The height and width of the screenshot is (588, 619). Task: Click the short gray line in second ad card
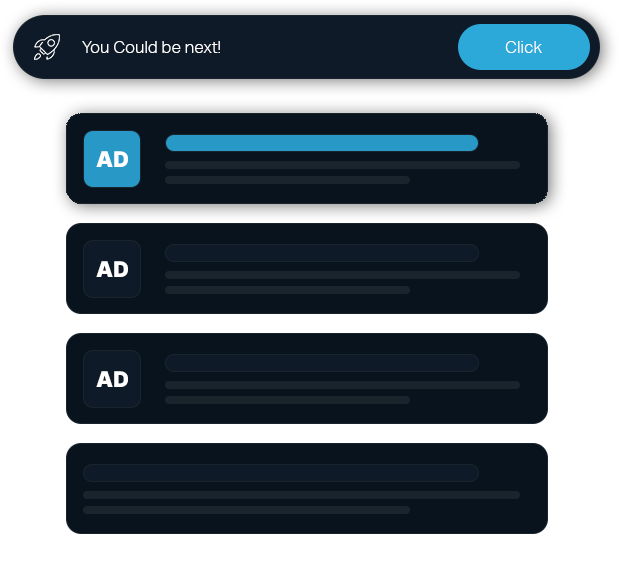click(287, 290)
